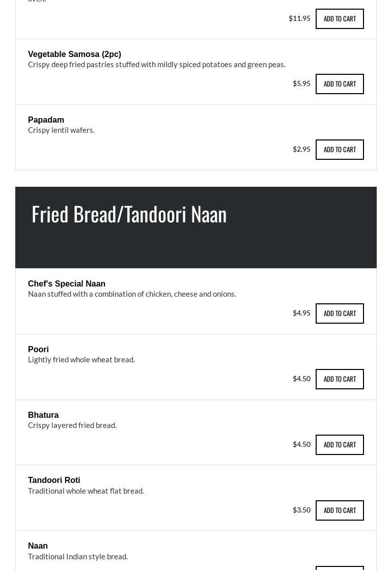Add the $11.95 item to cart
The width and height of the screenshot is (392, 570).
[340, 19]
